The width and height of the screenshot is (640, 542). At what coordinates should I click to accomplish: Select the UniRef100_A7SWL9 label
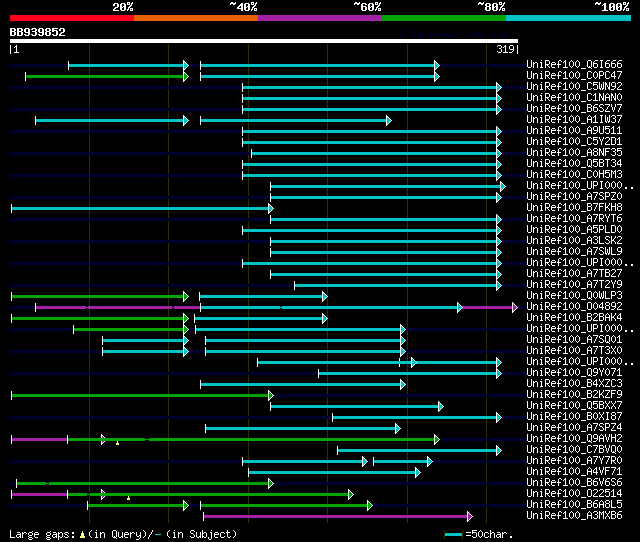tap(574, 251)
